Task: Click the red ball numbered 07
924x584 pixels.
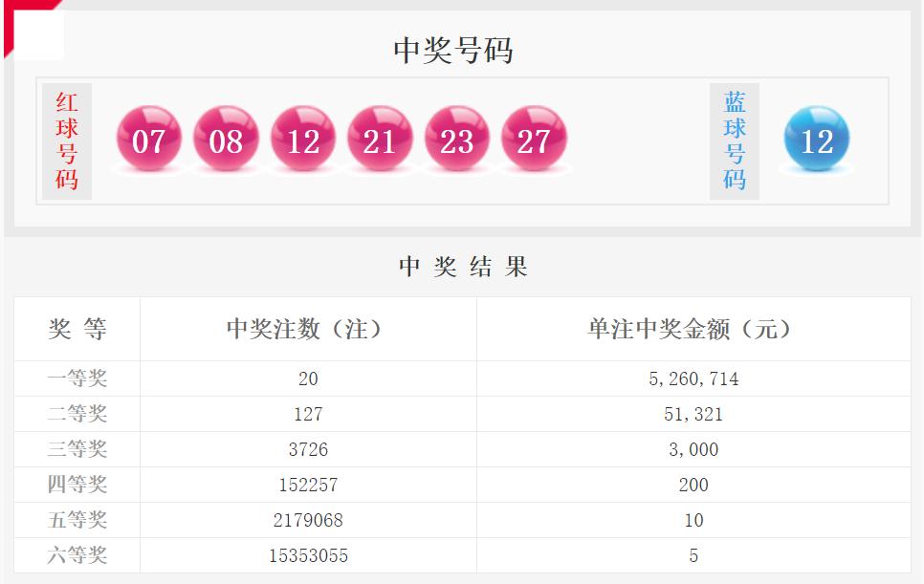Action: coord(149,139)
